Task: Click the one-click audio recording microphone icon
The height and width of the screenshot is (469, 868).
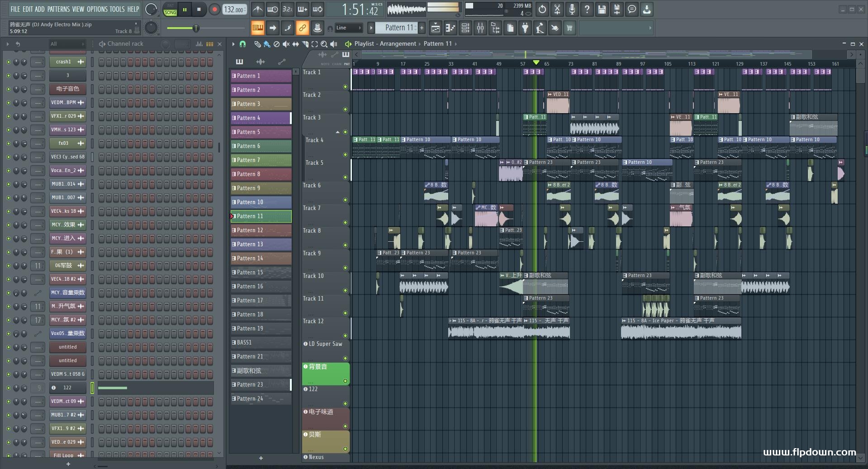Action: pos(572,9)
